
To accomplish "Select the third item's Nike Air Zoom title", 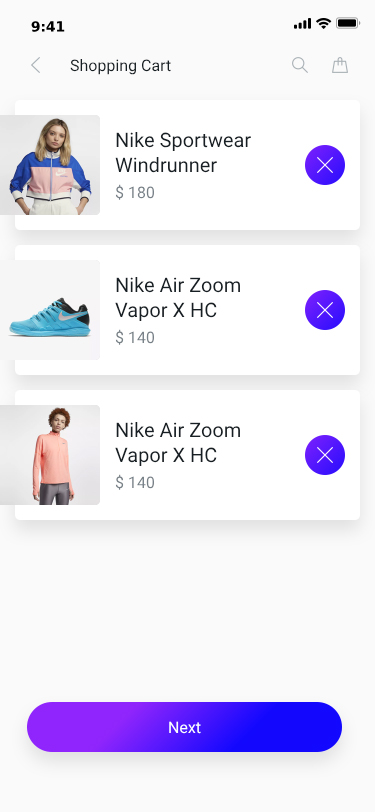I will (178, 443).
